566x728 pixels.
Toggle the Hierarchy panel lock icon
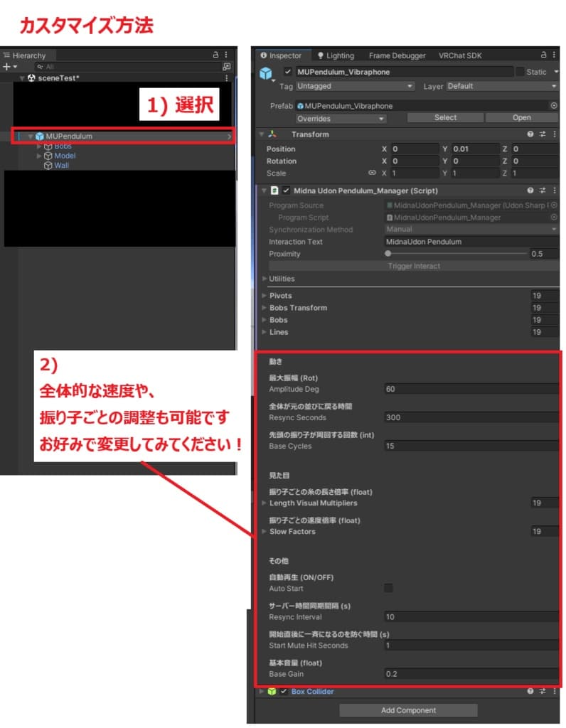(x=215, y=55)
